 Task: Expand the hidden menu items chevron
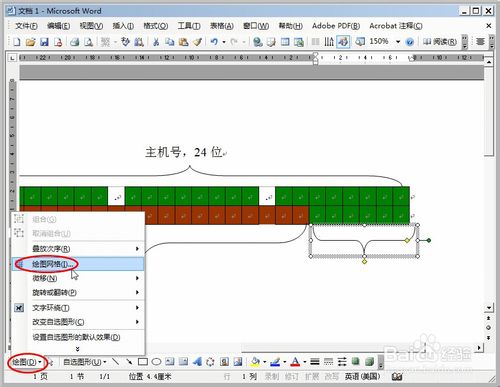pos(78,349)
